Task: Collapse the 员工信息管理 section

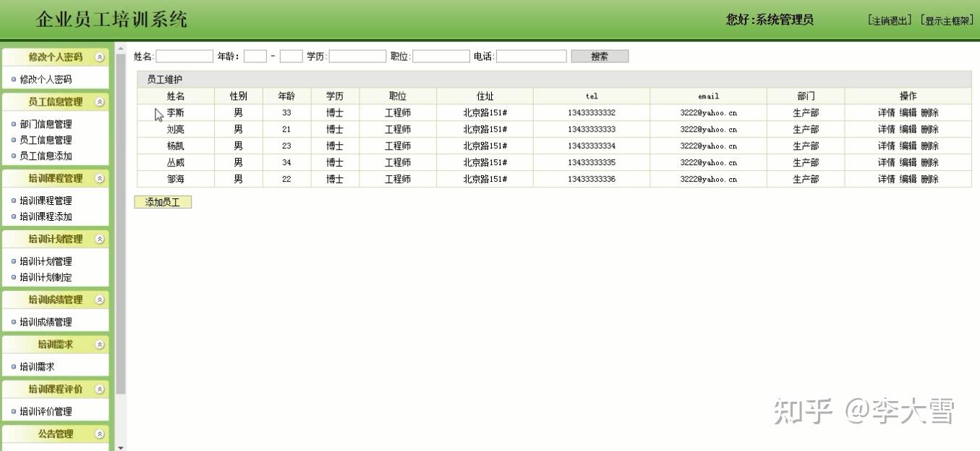Action: tap(99, 101)
